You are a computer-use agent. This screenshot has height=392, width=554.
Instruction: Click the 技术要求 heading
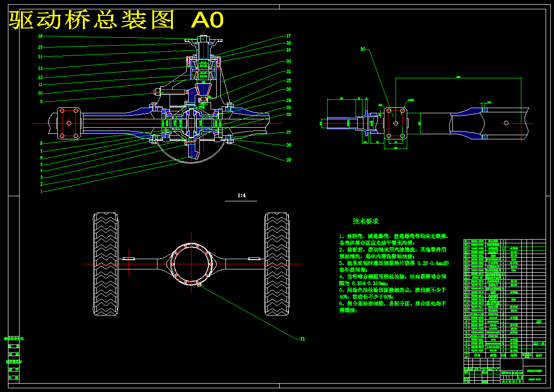click(x=365, y=221)
